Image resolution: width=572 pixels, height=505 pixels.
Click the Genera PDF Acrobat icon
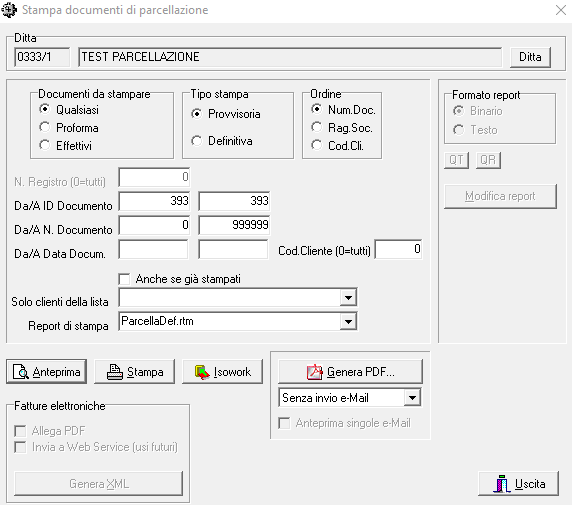pyautogui.click(x=314, y=372)
